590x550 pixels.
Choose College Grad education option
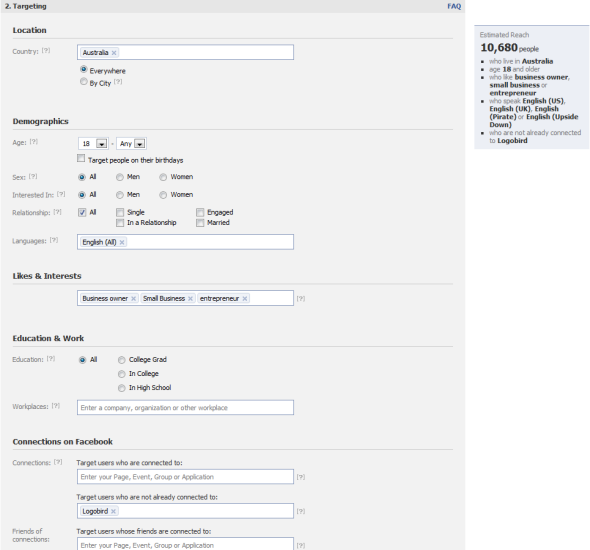click(x=122, y=360)
